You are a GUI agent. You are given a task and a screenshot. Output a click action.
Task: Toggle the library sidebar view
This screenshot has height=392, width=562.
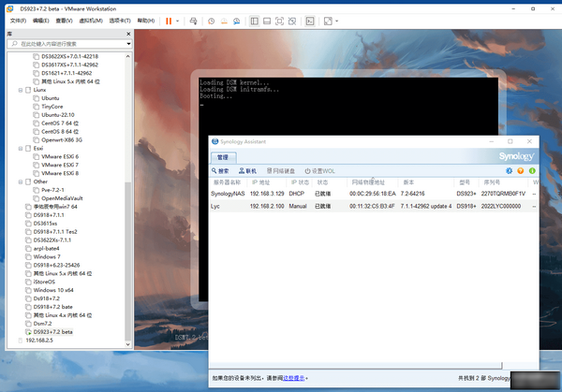[254, 22]
